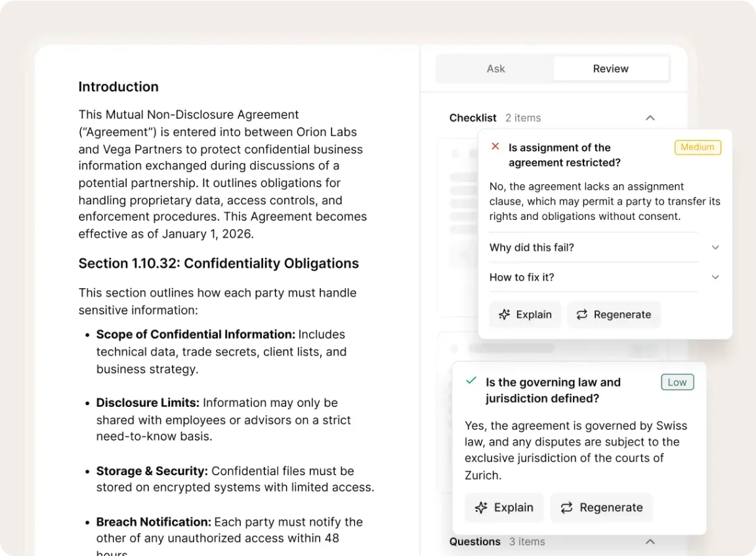Viewport: 756px width, 556px height.
Task: Select the sparkle icon inside the first Explain button
Action: click(505, 314)
